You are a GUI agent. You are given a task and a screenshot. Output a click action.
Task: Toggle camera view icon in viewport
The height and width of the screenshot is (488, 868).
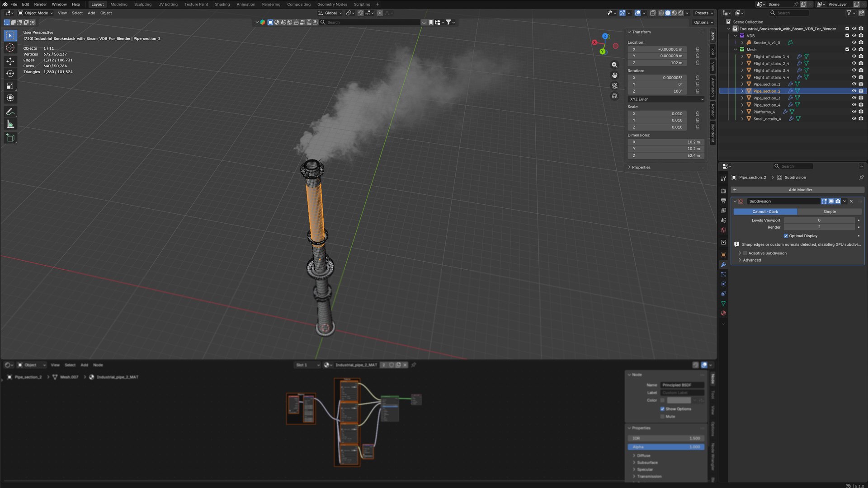[x=614, y=86]
